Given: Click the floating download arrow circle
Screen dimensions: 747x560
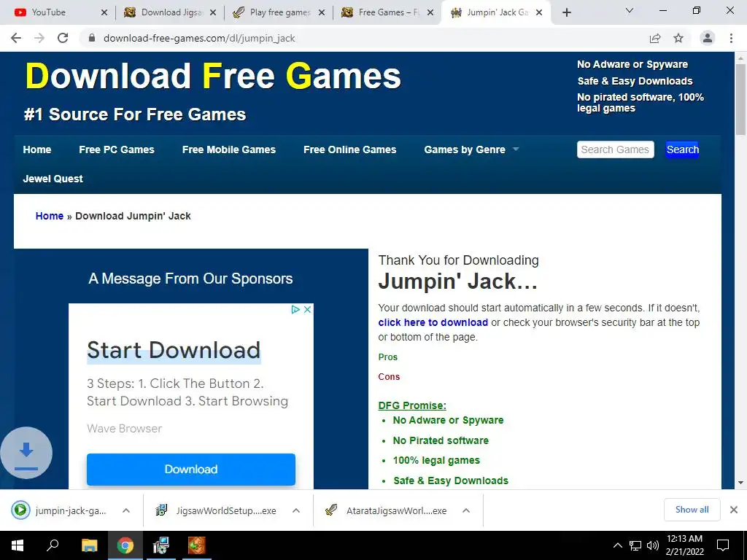Looking at the screenshot, I should click(26, 453).
